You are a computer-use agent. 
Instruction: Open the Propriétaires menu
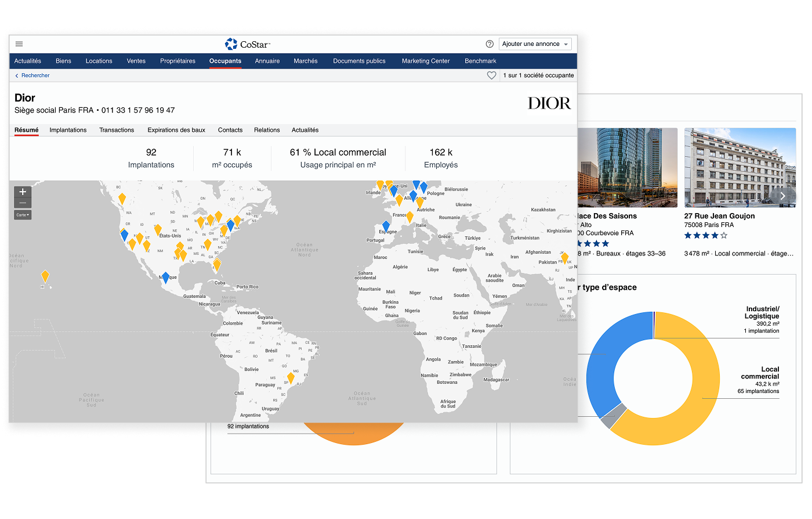(x=177, y=61)
